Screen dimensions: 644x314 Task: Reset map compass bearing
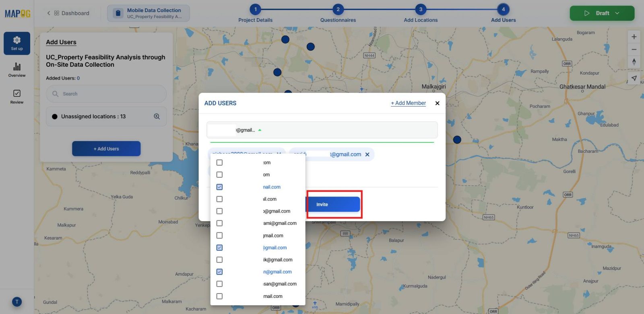634,62
